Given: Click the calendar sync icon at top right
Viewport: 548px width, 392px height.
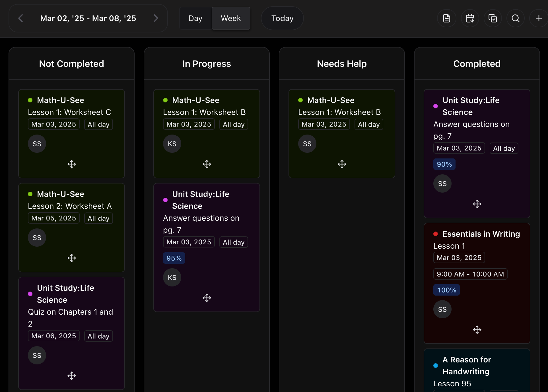Looking at the screenshot, I should point(470,18).
